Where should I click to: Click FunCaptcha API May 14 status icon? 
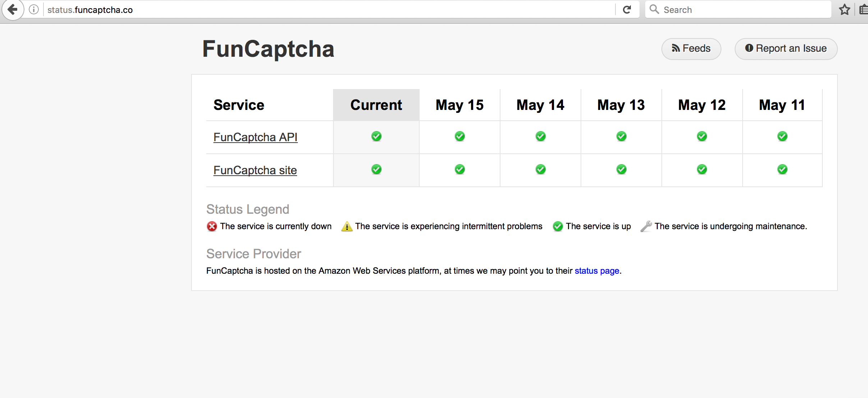point(540,136)
